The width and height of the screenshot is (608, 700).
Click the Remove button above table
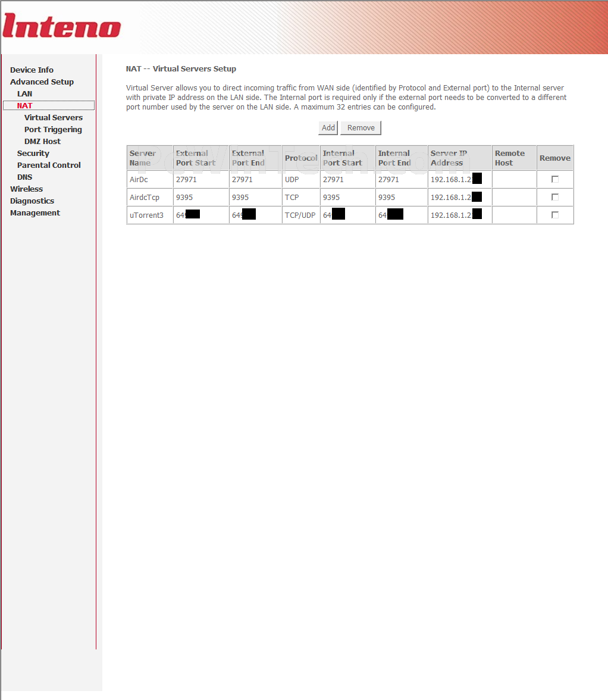click(x=361, y=127)
